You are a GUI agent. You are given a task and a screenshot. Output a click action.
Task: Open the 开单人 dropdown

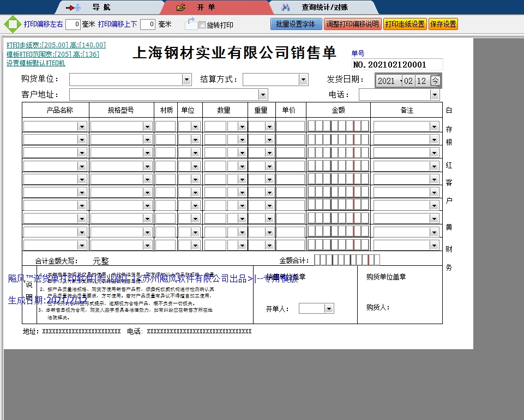click(x=328, y=308)
